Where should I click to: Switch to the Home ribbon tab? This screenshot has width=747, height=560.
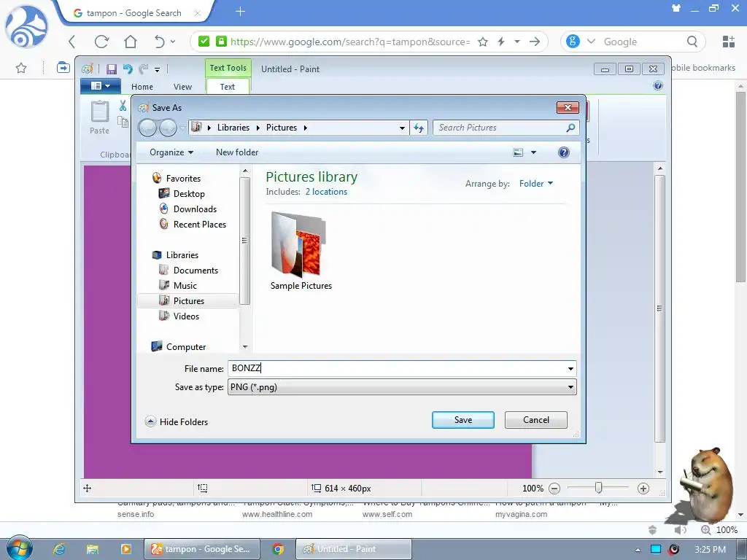click(142, 87)
